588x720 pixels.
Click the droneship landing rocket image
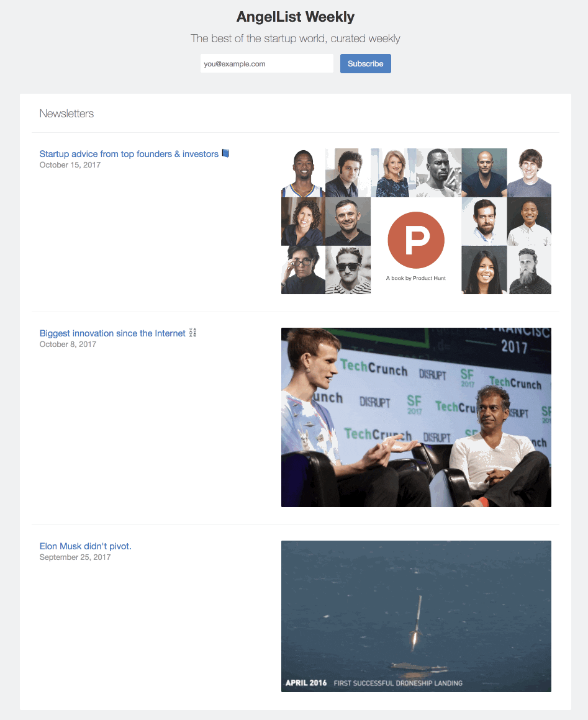416,616
